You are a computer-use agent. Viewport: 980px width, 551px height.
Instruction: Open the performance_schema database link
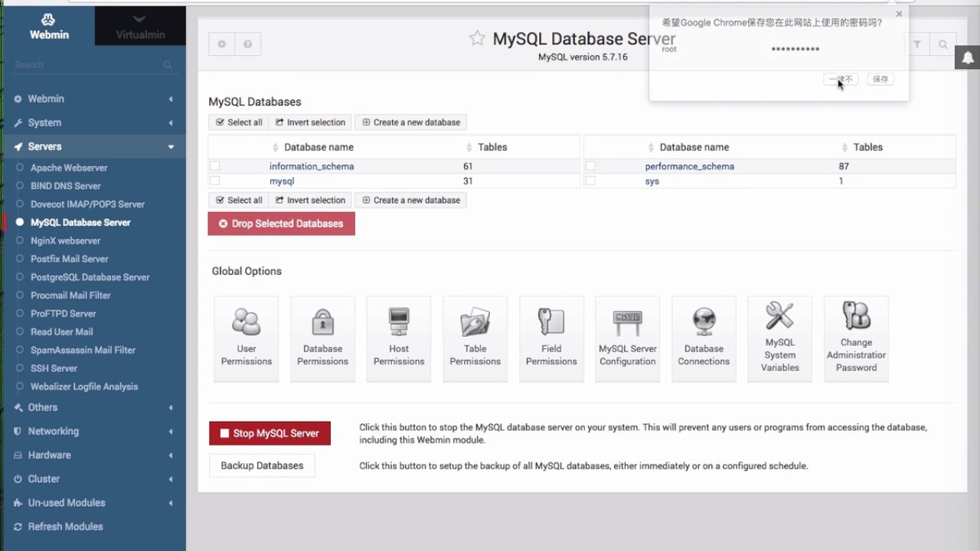689,166
